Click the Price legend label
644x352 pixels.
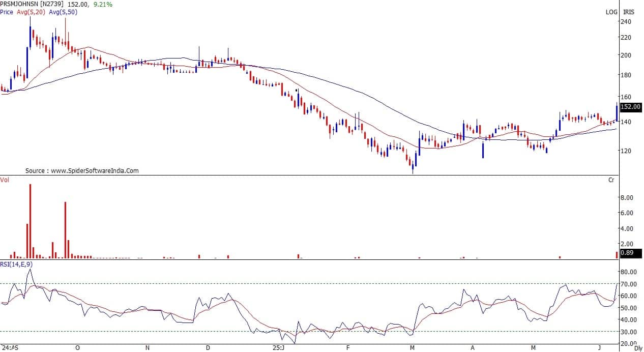tap(7, 12)
